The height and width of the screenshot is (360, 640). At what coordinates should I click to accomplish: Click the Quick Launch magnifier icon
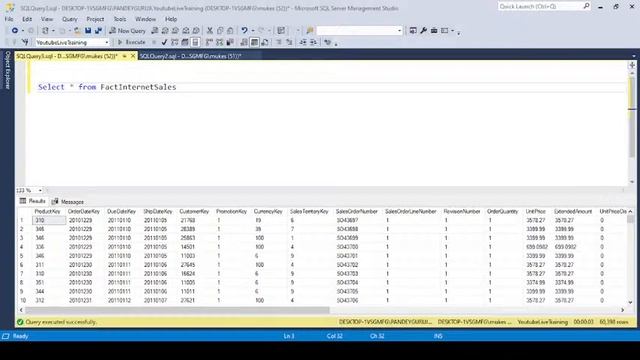pyautogui.click(x=586, y=6)
